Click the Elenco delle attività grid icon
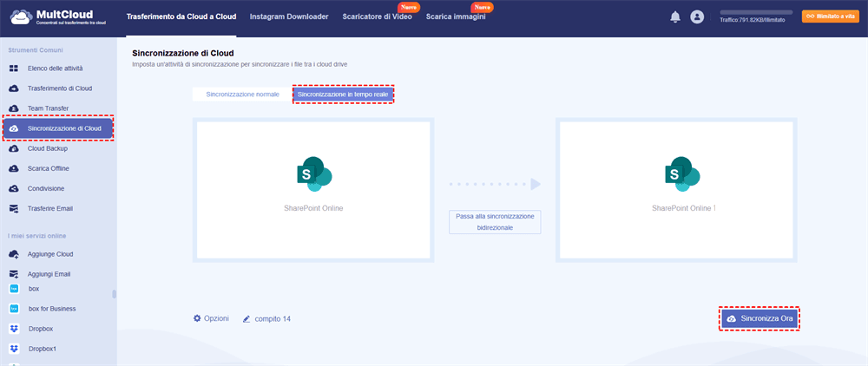Viewport: 868px width, 366px height. (14, 69)
